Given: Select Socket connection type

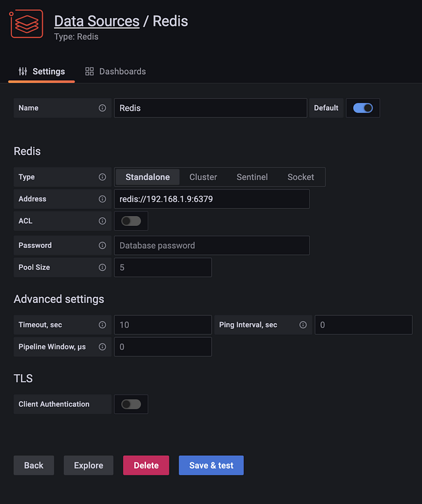Looking at the screenshot, I should click(x=301, y=177).
